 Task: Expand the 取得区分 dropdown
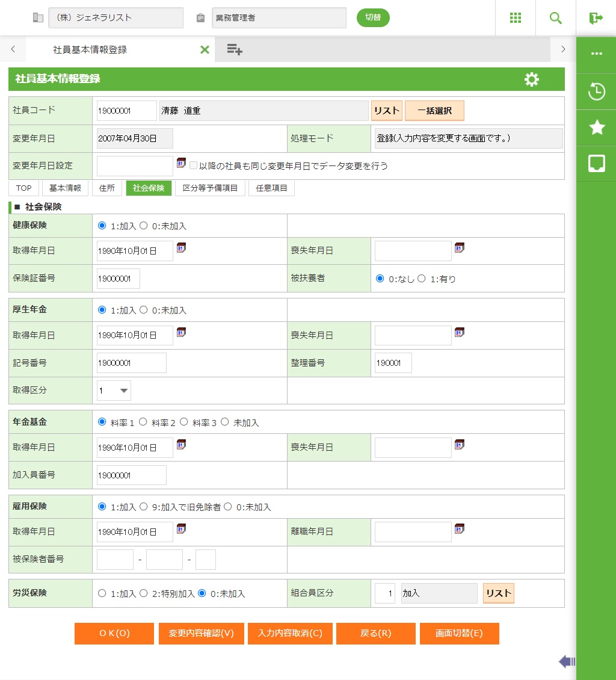coord(114,391)
